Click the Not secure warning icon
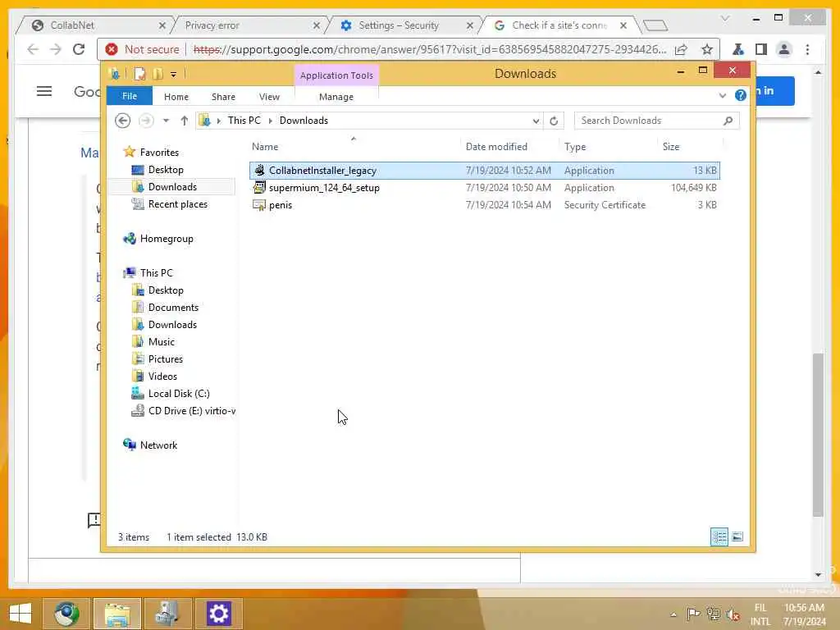This screenshot has height=630, width=840. 112,49
